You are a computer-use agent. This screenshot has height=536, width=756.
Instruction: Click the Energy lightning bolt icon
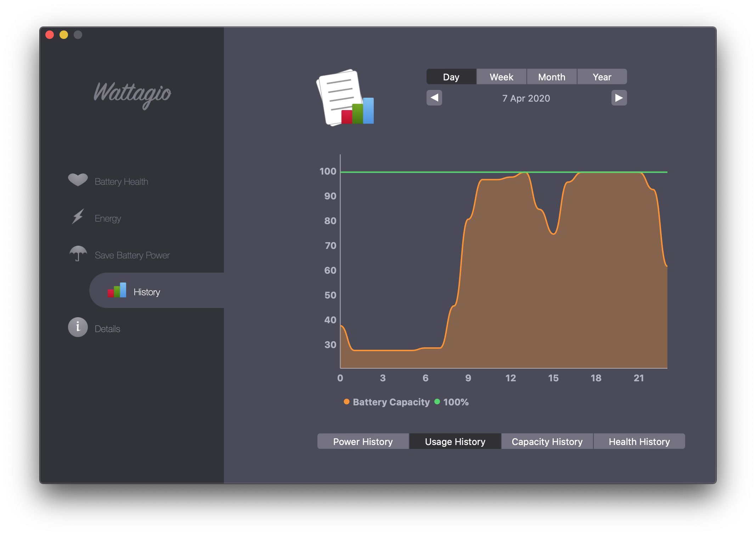[78, 217]
